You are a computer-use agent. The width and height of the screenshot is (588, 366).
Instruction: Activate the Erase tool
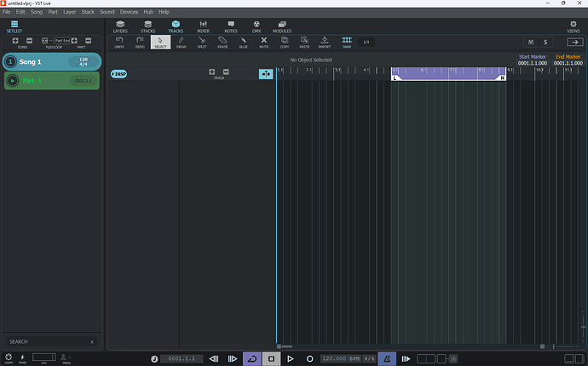[x=222, y=42]
